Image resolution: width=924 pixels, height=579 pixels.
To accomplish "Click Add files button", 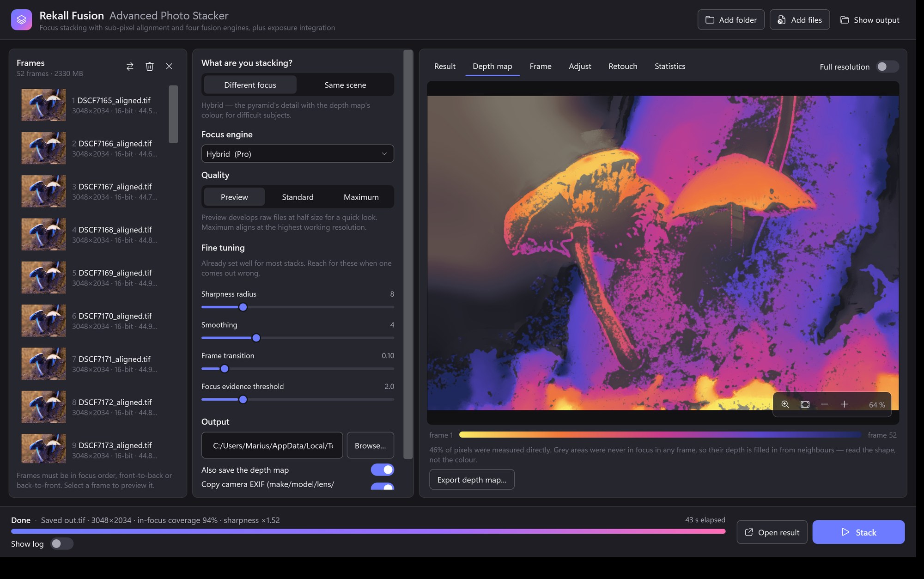I will pyautogui.click(x=800, y=20).
